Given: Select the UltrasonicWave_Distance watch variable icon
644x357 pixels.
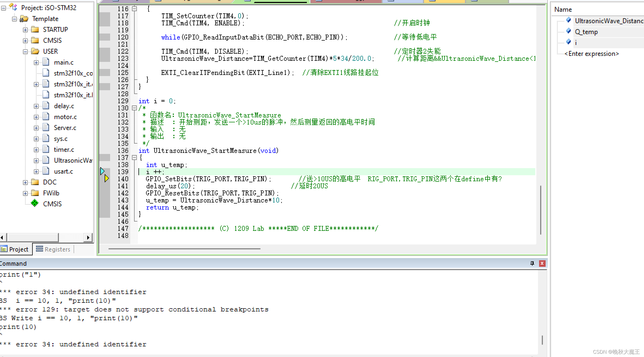Looking at the screenshot, I should 569,20.
